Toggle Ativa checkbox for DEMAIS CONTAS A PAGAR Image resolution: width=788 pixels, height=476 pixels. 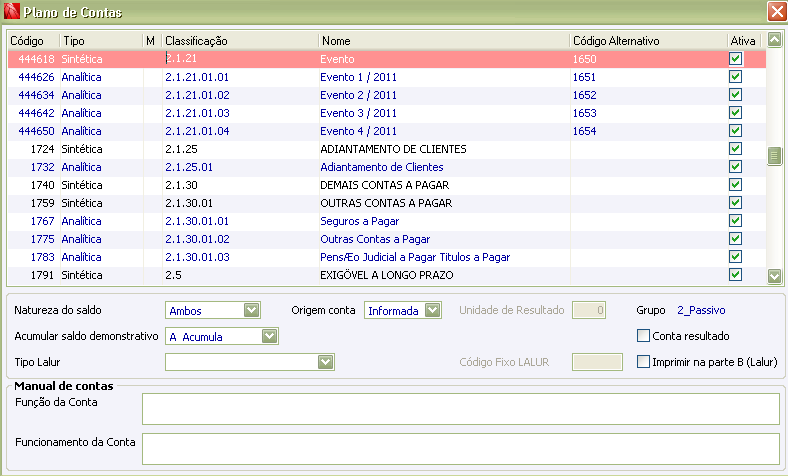coord(735,185)
